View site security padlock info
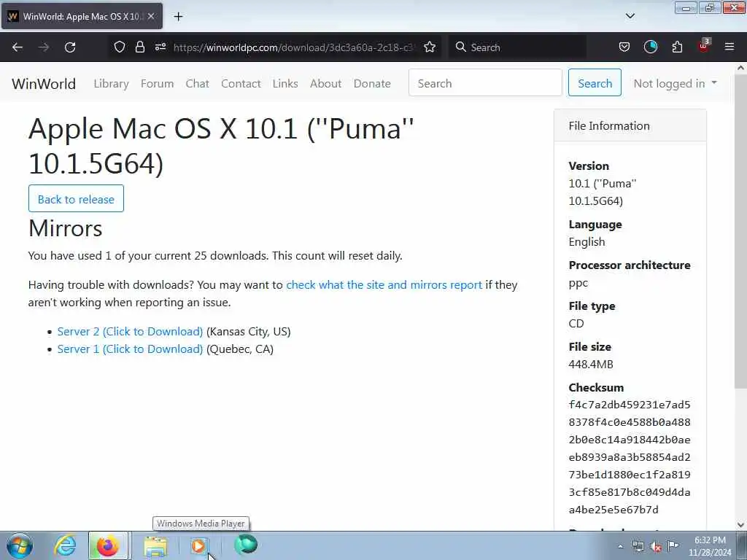This screenshot has height=560, width=747. click(139, 47)
